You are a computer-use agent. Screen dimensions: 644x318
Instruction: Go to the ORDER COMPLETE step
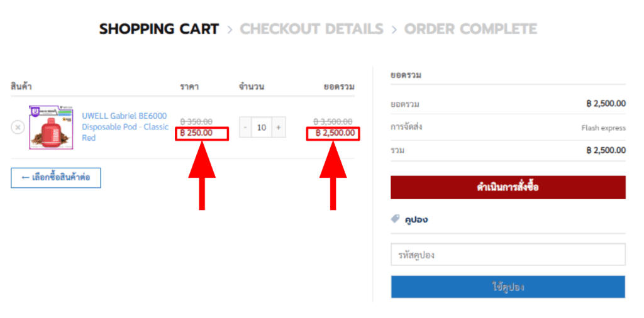coord(470,29)
